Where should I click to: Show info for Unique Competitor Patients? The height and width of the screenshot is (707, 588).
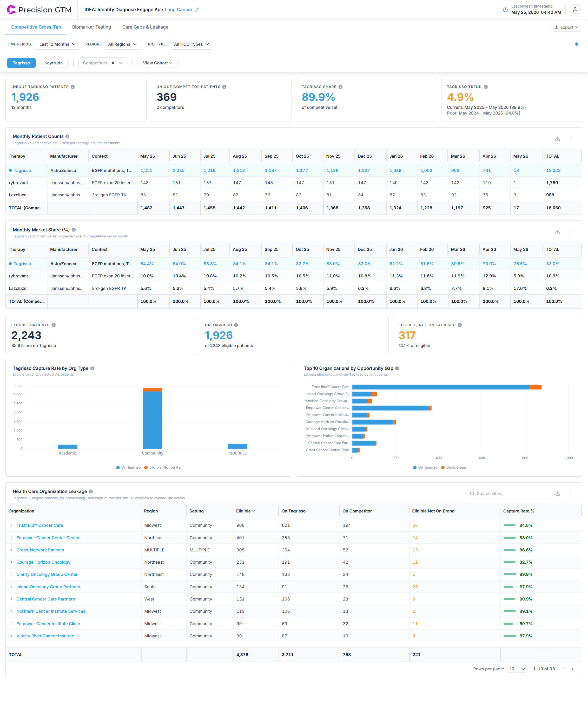tap(224, 87)
